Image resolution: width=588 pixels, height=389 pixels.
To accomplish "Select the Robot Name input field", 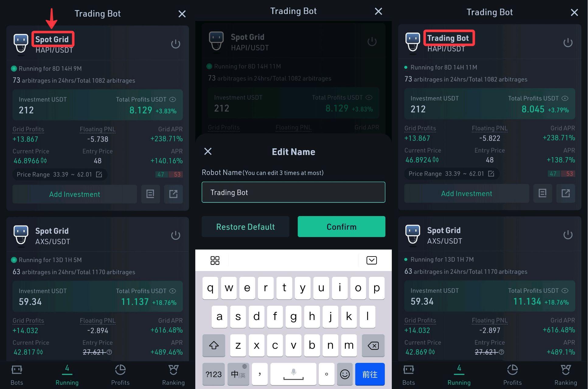I will (x=293, y=192).
